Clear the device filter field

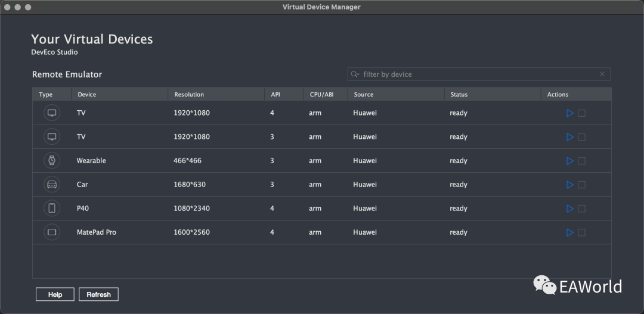click(602, 74)
